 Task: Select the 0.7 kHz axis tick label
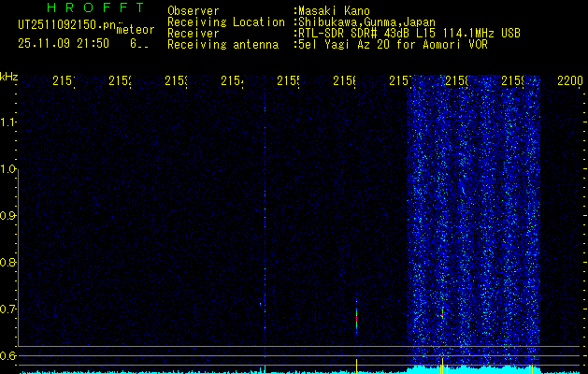(x=7, y=309)
